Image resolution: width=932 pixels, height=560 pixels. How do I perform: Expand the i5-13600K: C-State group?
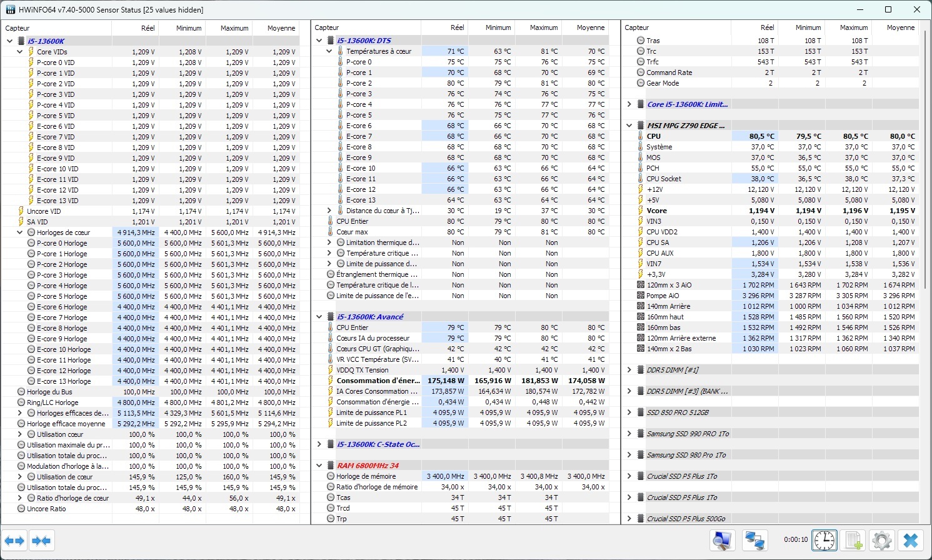click(319, 444)
